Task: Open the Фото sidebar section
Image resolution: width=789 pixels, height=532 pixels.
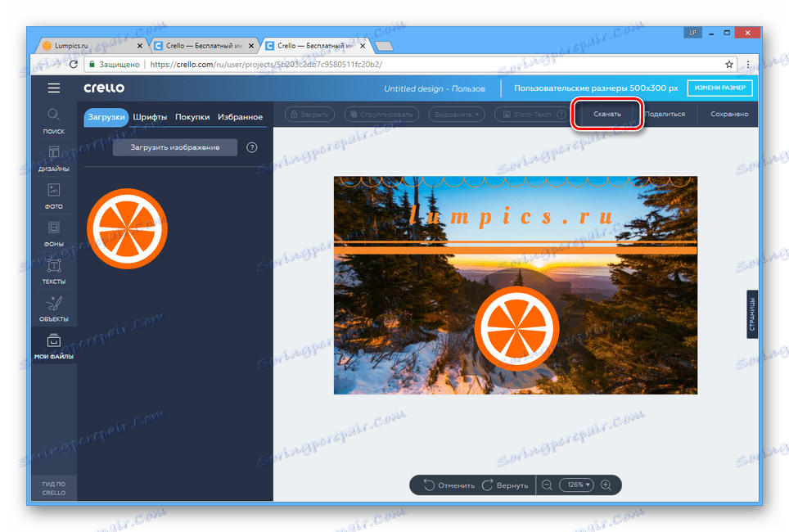Action: (x=54, y=196)
